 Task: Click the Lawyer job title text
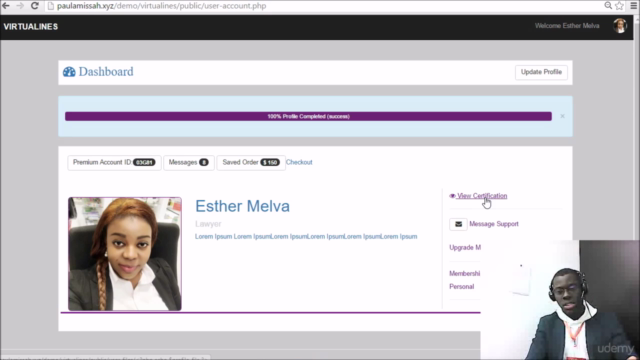tap(208, 224)
